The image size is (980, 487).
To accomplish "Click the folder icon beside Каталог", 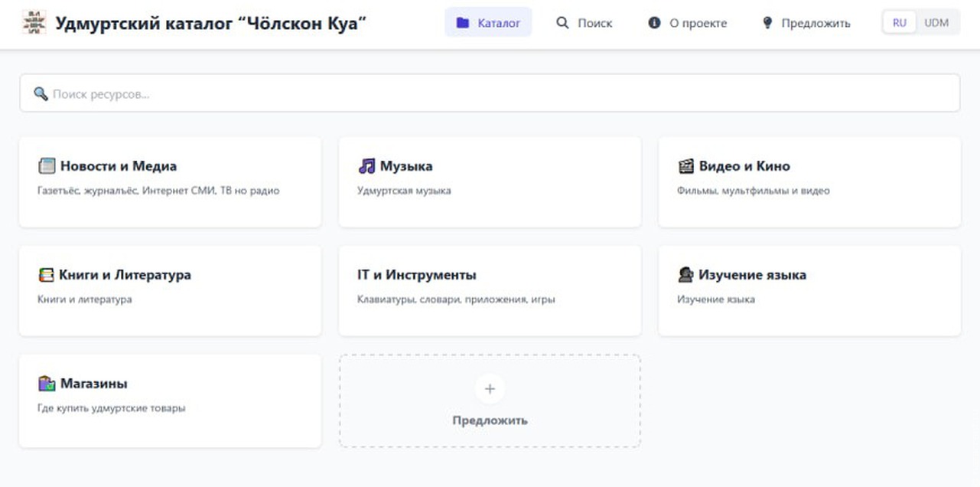I will point(462,23).
